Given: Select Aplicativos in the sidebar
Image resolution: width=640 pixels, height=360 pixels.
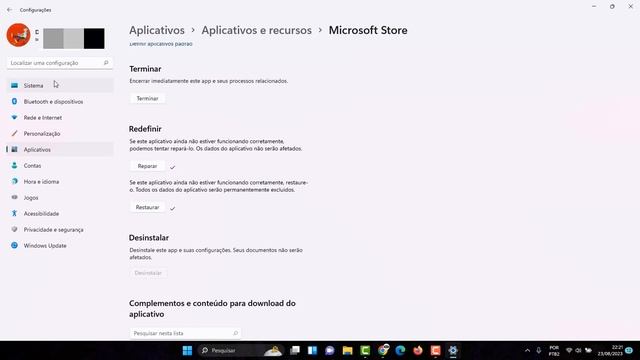Looking at the screenshot, I should [x=60, y=149].
